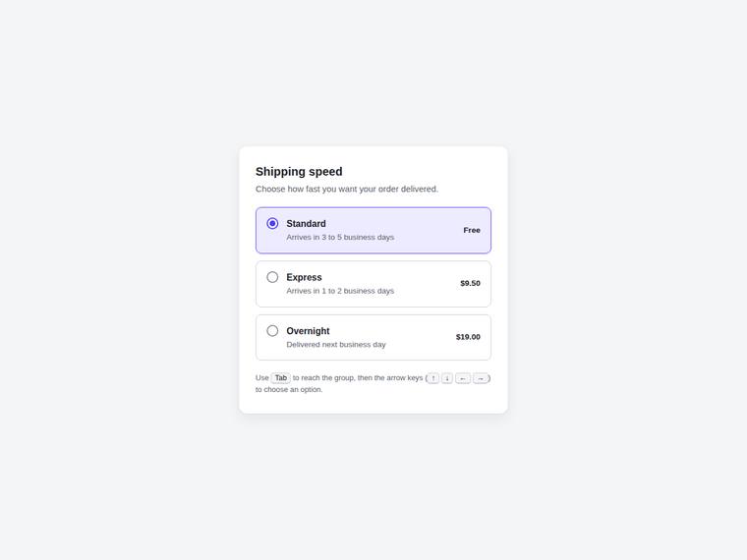Select the Express shipping radio button

(x=272, y=277)
